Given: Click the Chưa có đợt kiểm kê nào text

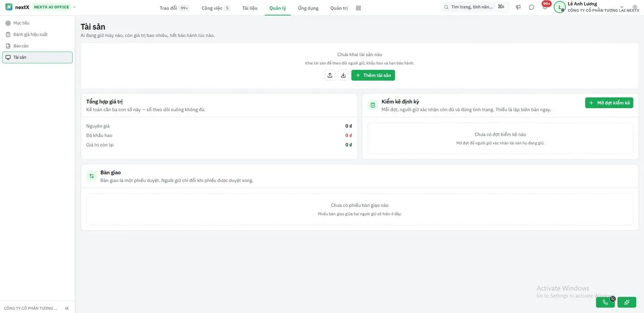Looking at the screenshot, I should (x=500, y=135).
